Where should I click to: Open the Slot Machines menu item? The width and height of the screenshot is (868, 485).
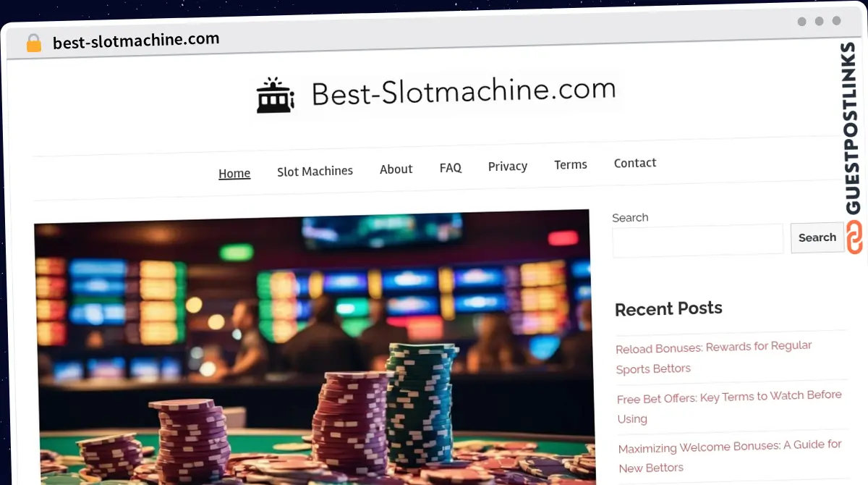(x=315, y=171)
